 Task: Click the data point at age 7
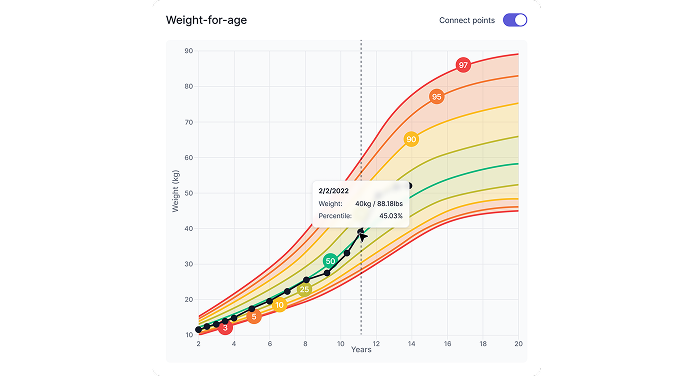(x=287, y=292)
